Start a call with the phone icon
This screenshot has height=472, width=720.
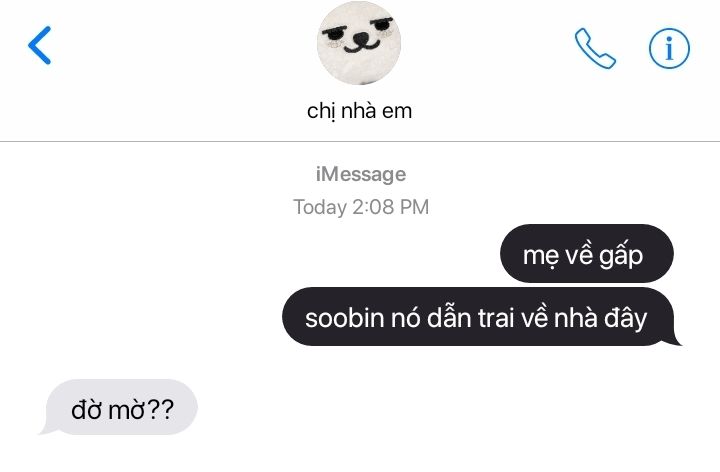coord(595,48)
